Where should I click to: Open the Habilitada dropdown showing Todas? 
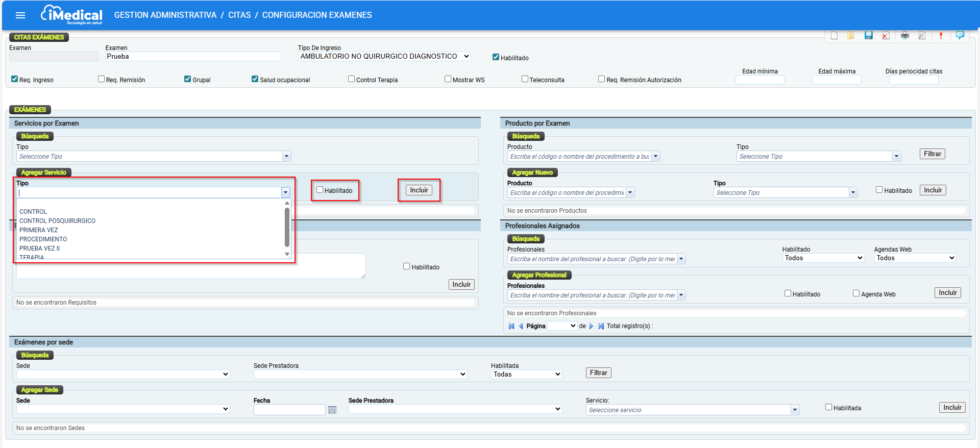point(526,375)
